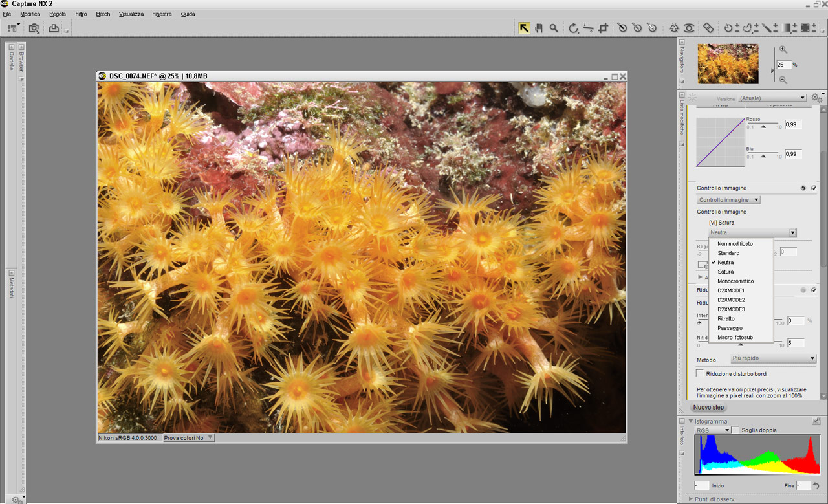The height and width of the screenshot is (504, 828).
Task: Expand the Punti di osserv. section
Action: click(690, 499)
